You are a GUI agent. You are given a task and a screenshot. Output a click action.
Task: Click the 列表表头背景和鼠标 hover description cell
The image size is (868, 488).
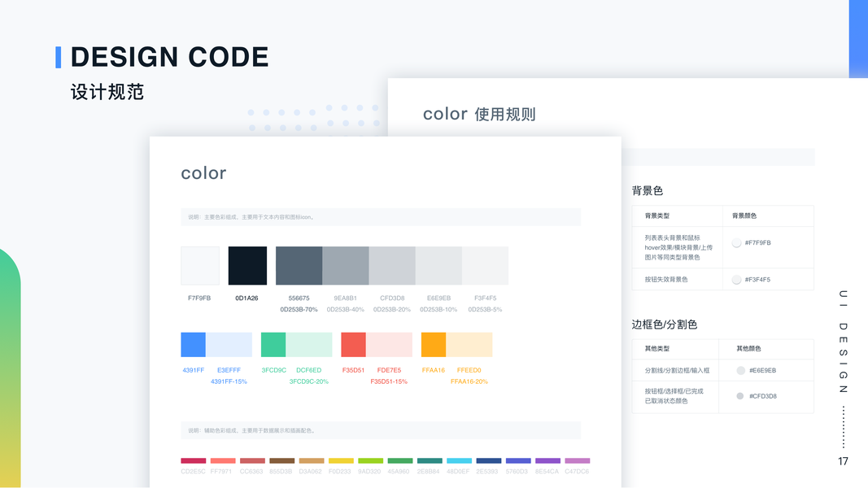tap(678, 247)
